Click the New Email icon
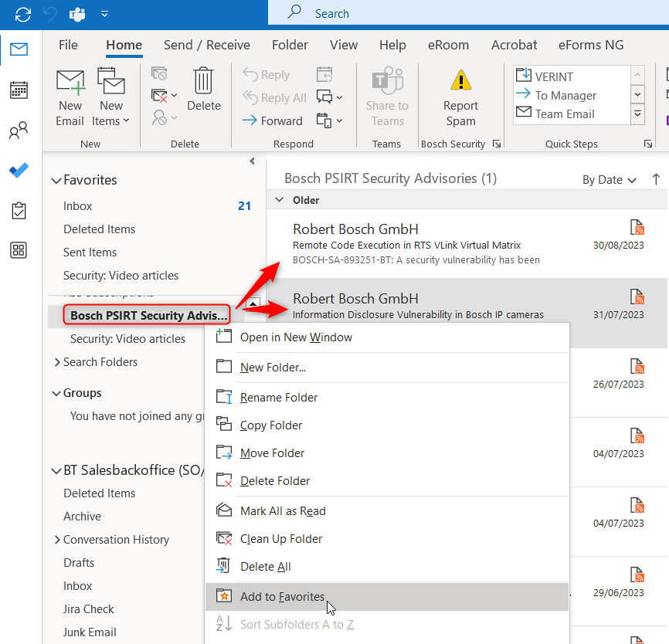 [x=70, y=83]
